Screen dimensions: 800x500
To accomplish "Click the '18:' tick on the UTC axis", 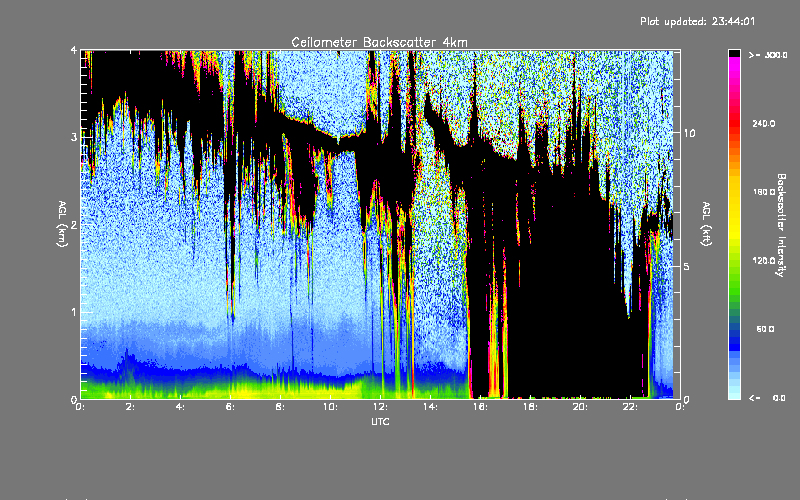I will click(x=530, y=407).
